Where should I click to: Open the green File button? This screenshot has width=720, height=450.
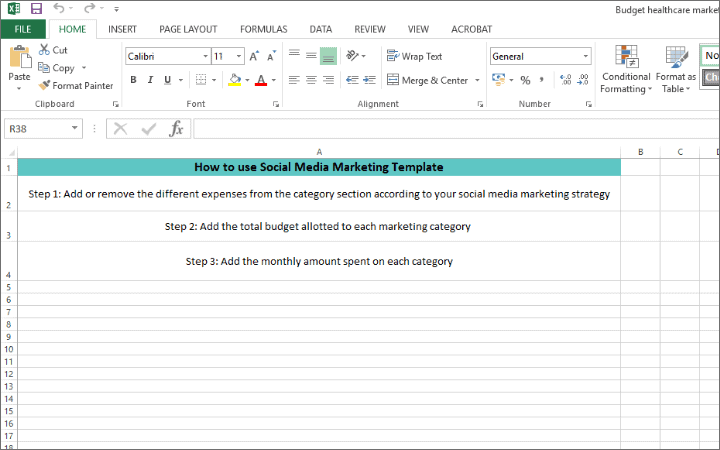pos(22,30)
